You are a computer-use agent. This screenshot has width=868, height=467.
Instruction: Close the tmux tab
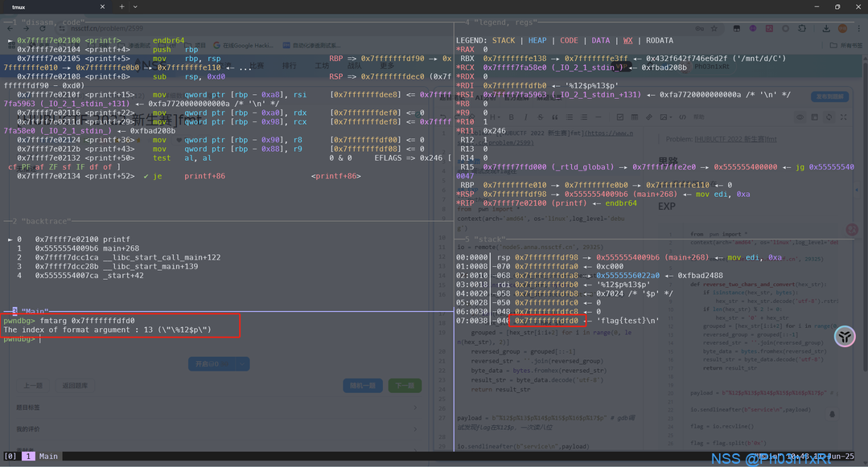(x=102, y=6)
